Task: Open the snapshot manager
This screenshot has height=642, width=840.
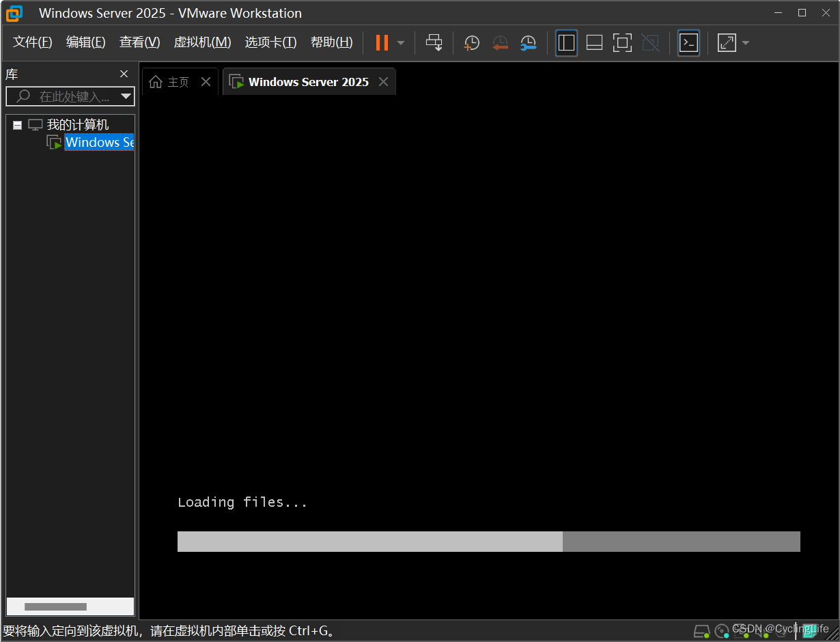Action: (528, 43)
